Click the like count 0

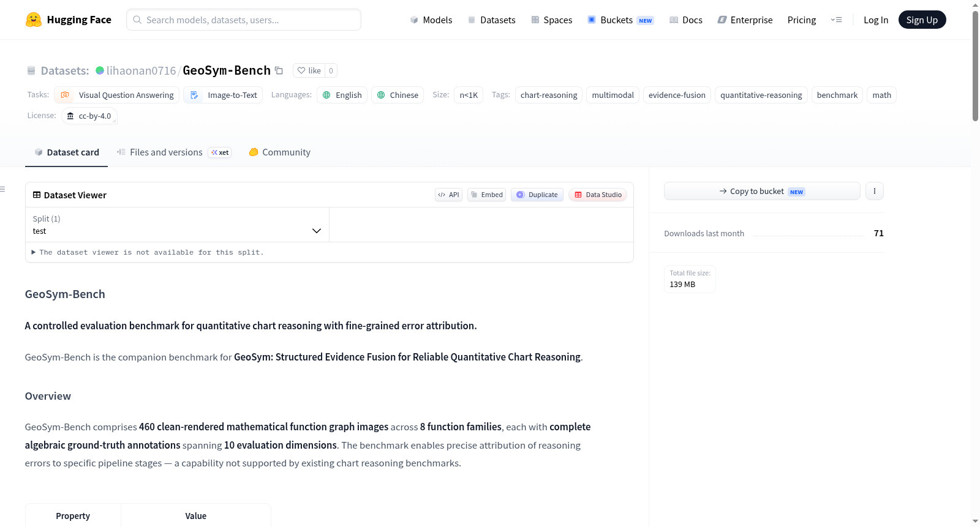click(331, 70)
